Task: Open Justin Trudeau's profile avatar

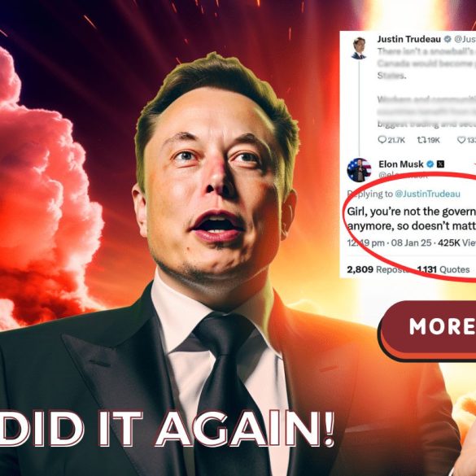Action: click(x=359, y=48)
